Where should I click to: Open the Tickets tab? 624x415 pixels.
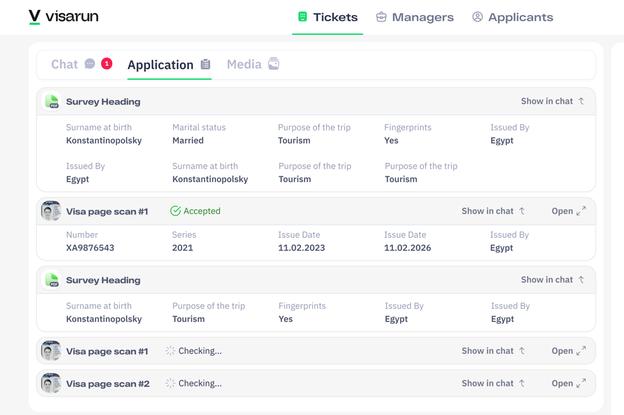(x=328, y=17)
